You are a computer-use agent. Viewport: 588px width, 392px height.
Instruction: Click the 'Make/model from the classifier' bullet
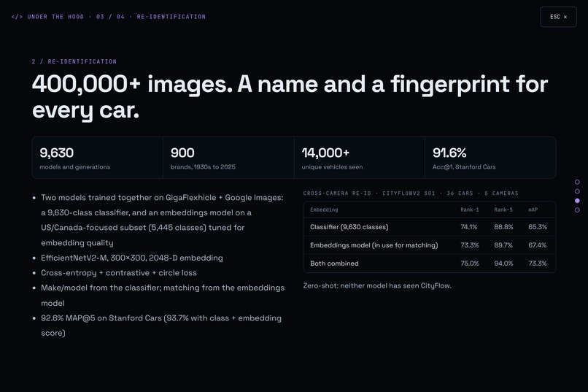pyautogui.click(x=163, y=295)
